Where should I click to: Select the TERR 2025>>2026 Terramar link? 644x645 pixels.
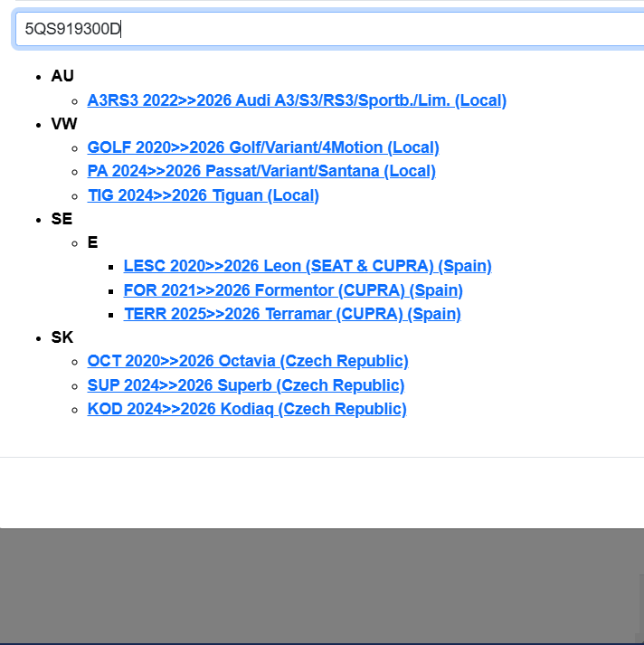292,314
